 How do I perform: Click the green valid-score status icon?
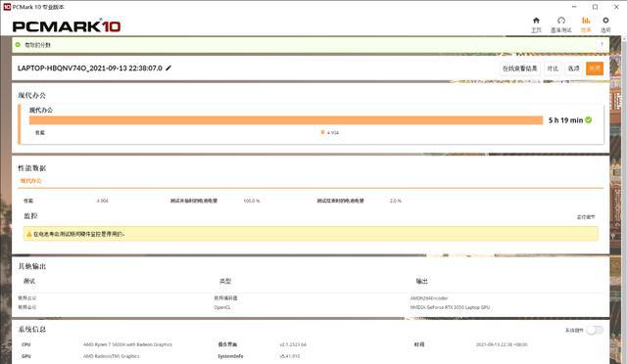(18, 45)
